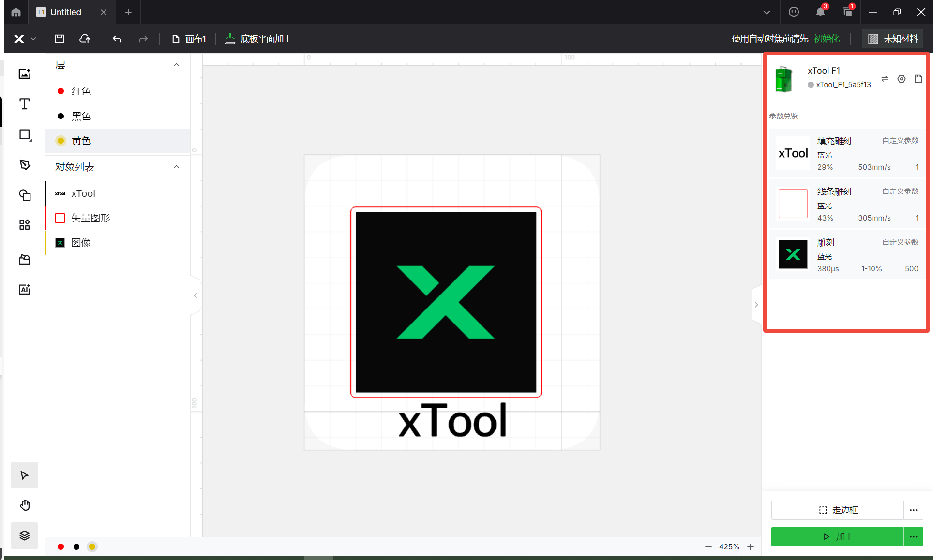Select the Rectangle shape tool
933x560 pixels.
(x=25, y=135)
